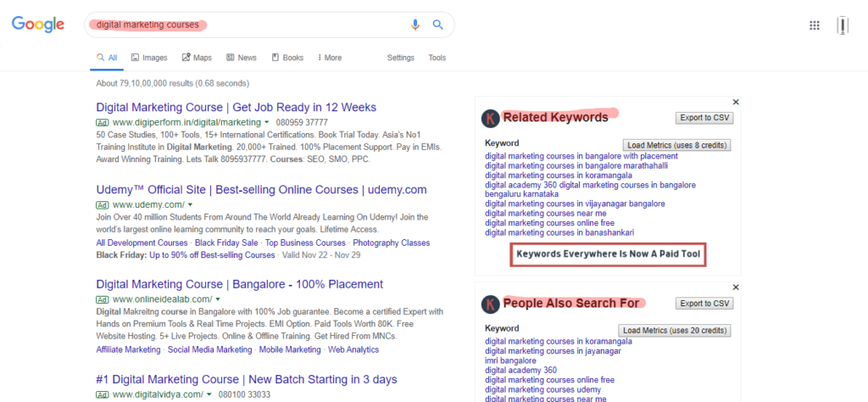The image size is (868, 402).
Task: Close the People Also Search For widget
Action: coord(736,288)
